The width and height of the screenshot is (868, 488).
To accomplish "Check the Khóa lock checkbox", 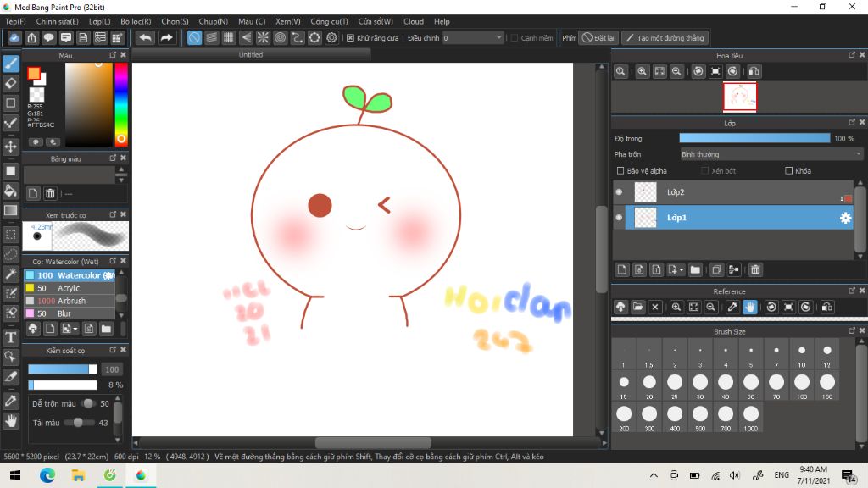I will click(789, 171).
